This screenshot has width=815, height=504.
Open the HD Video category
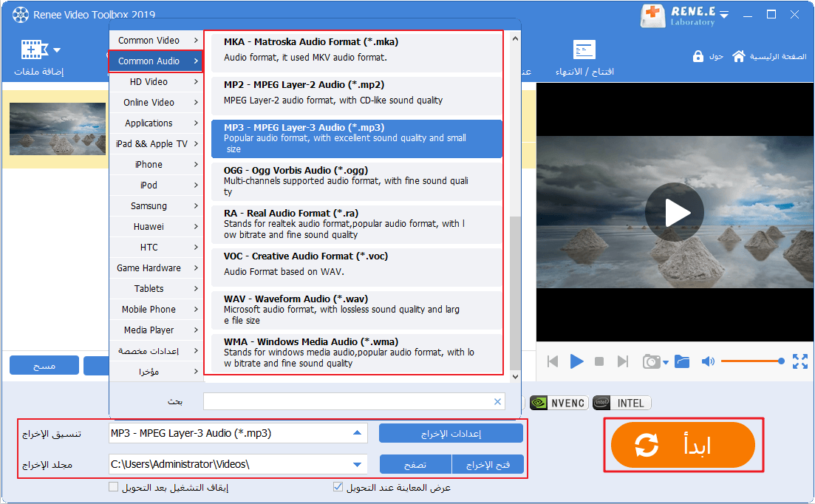[156, 81]
